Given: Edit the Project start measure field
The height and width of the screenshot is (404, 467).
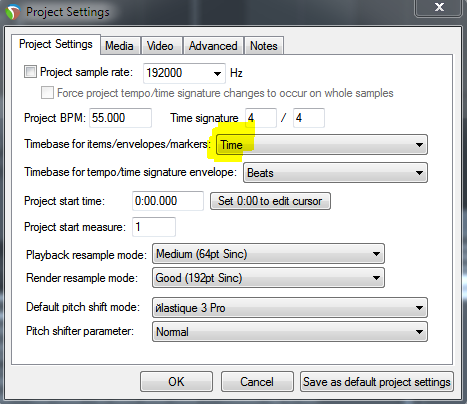Looking at the screenshot, I should pos(154,227).
